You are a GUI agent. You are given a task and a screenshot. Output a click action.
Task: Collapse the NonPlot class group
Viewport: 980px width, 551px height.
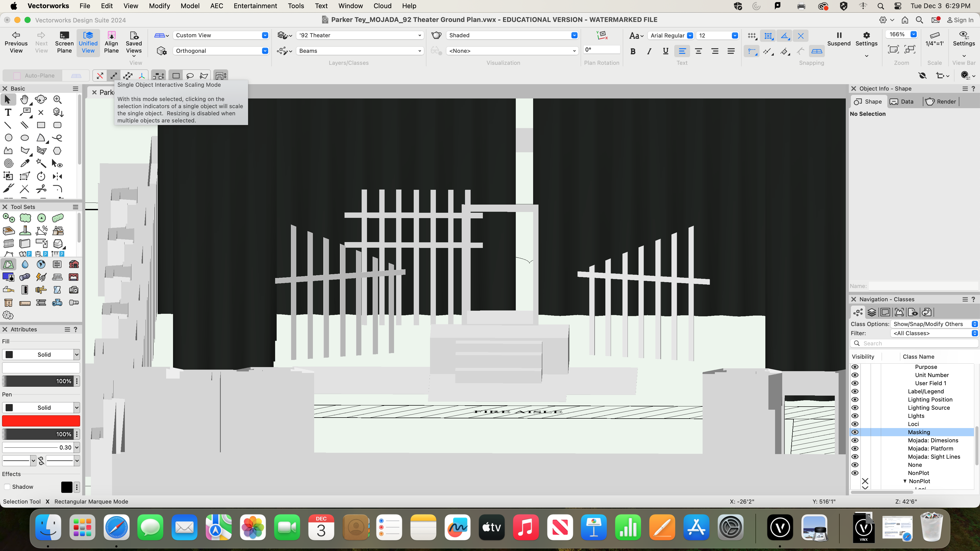[x=905, y=481]
